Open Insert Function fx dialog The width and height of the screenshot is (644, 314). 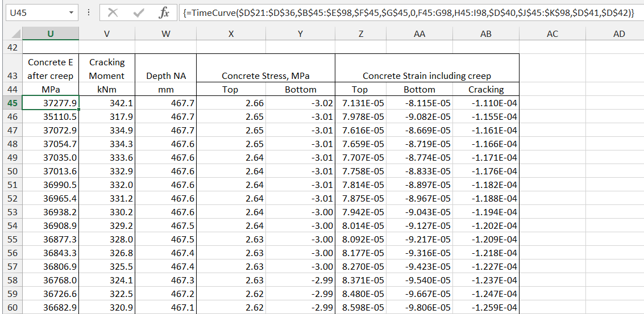164,12
